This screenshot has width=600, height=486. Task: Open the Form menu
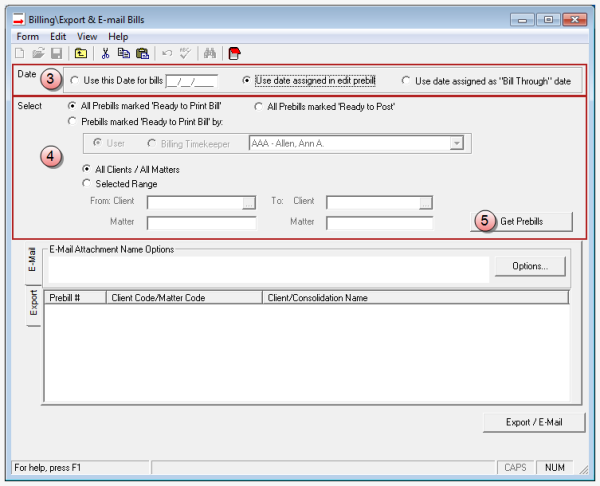pyautogui.click(x=28, y=37)
